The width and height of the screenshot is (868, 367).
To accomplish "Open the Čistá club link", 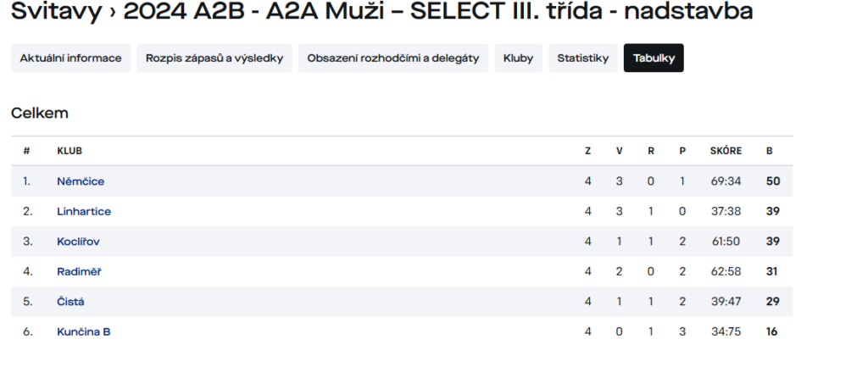I will tap(70, 302).
